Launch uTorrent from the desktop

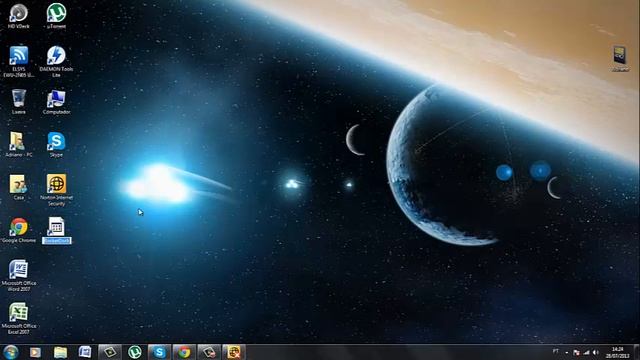tap(56, 16)
